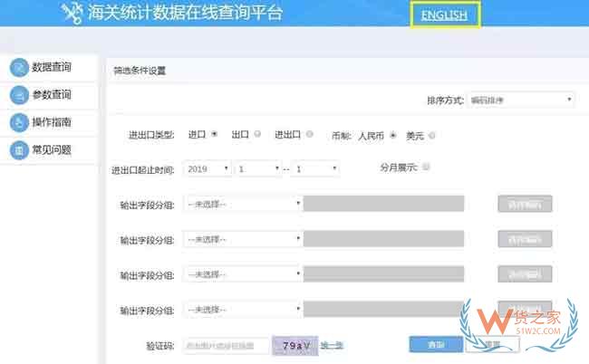
Task: Click the third 输出字段分组 gray value field
Action: [x=383, y=274]
